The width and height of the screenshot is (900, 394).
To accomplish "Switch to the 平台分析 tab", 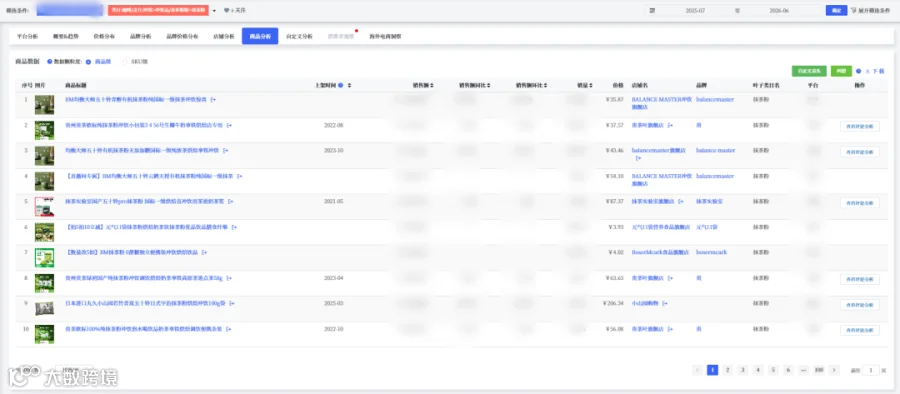I will tap(27, 36).
